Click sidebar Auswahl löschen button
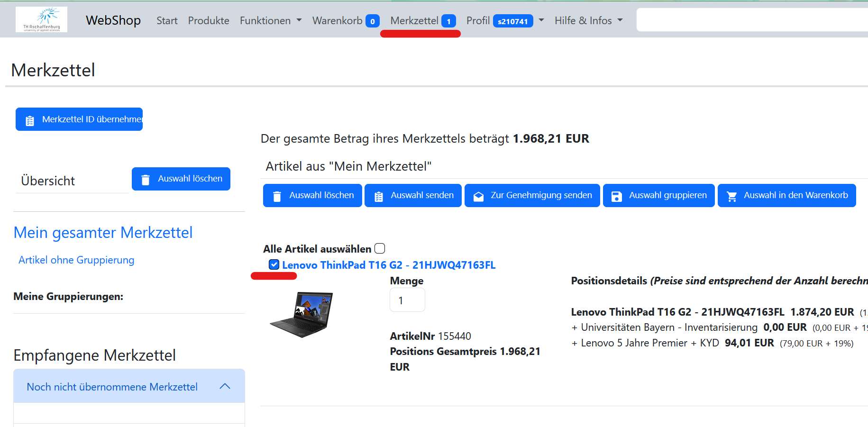868x427 pixels. [181, 179]
